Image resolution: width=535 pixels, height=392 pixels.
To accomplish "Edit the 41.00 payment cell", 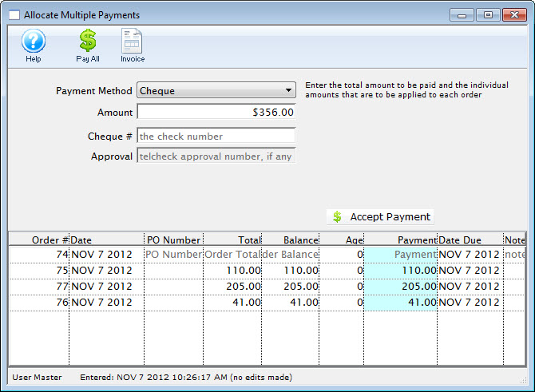I will [x=401, y=303].
